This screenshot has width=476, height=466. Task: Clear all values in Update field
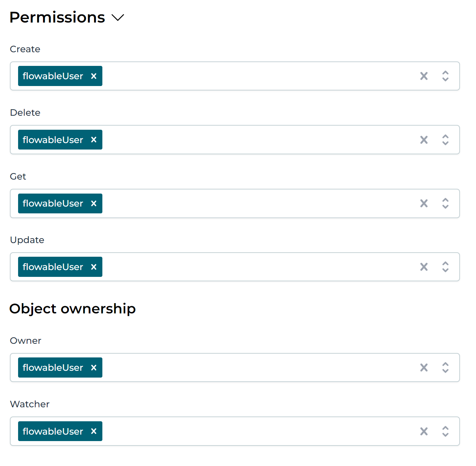click(424, 267)
